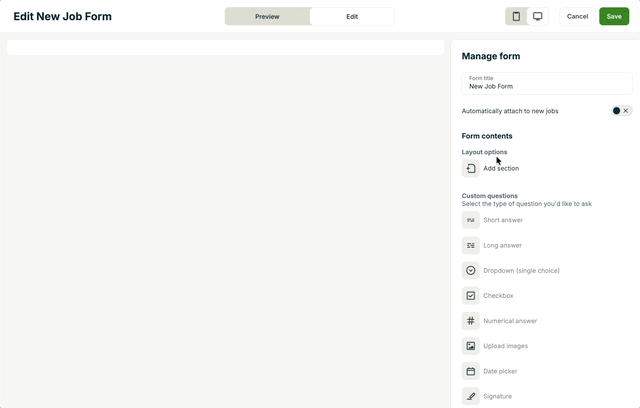Choose Dropdown (single choice) text label

click(x=521, y=271)
